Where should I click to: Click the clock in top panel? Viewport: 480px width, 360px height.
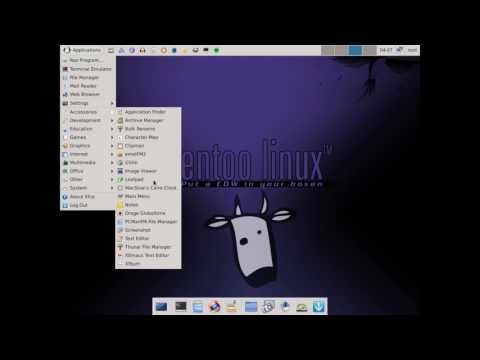tap(386, 50)
